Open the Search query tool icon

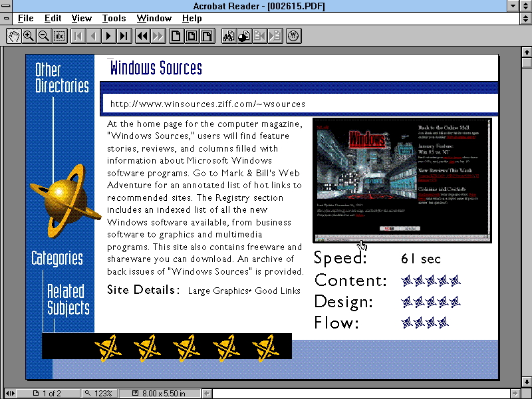click(x=244, y=36)
